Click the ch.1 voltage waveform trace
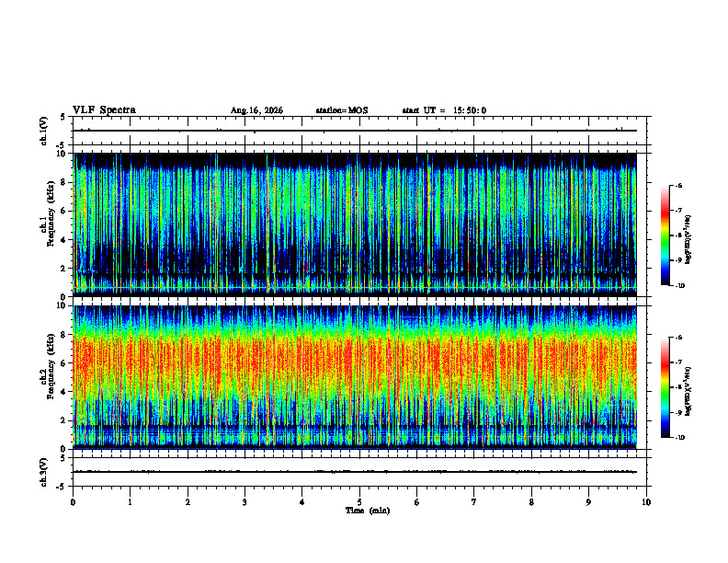728x563 pixels. click(x=355, y=131)
